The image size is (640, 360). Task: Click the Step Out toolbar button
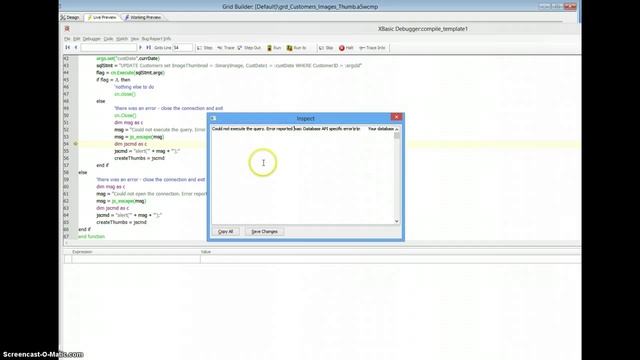(249, 48)
